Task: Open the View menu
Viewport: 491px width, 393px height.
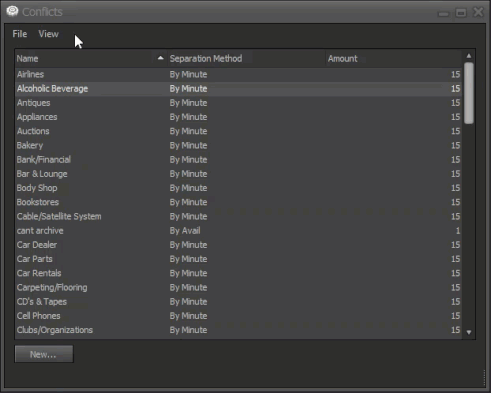Action: coord(48,34)
